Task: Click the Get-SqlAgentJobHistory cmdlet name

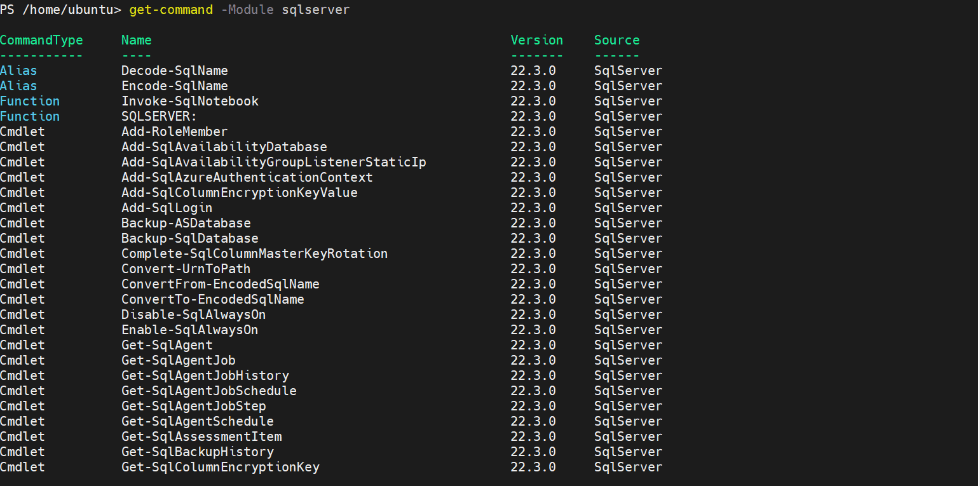Action: pos(205,375)
